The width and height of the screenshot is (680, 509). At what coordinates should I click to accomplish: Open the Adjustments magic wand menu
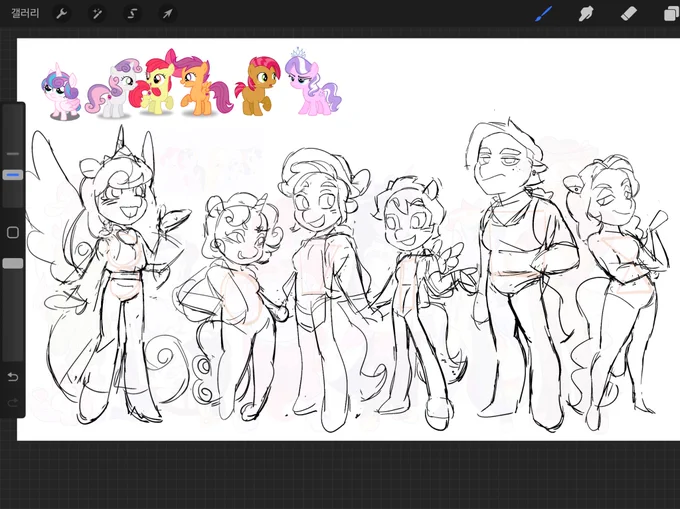(97, 14)
